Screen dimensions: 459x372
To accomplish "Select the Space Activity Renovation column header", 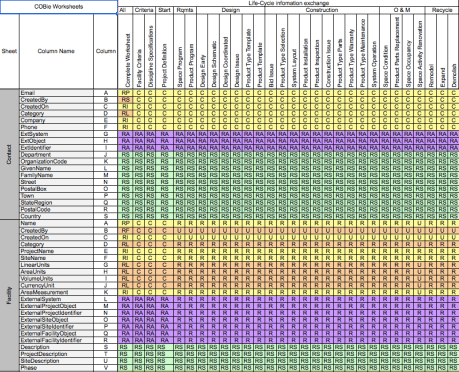I will click(419, 51).
